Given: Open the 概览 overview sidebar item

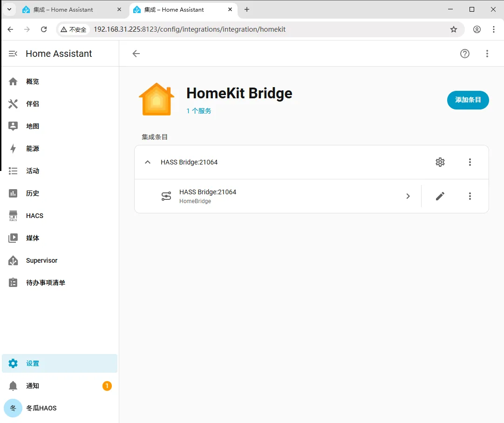Looking at the screenshot, I should 60,82.
